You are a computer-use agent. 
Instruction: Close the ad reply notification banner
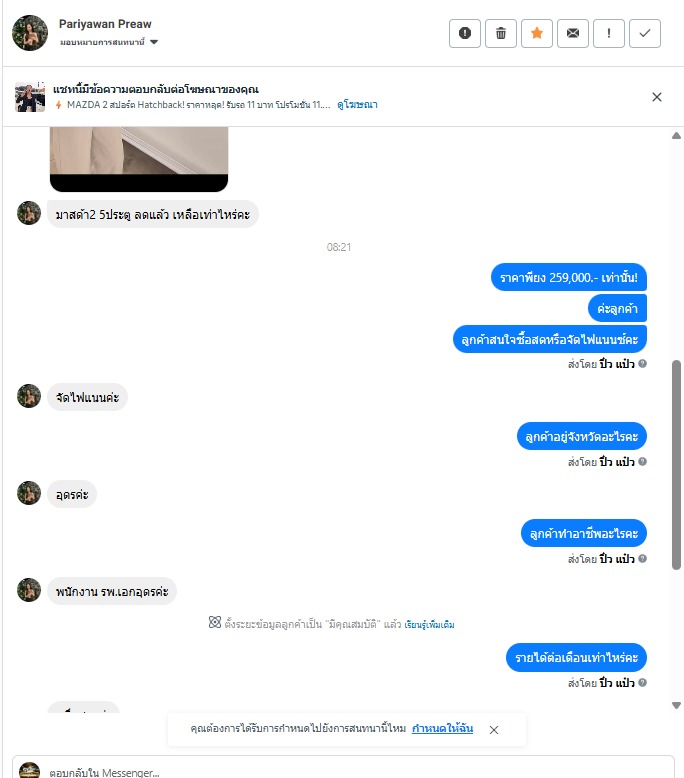click(x=657, y=97)
